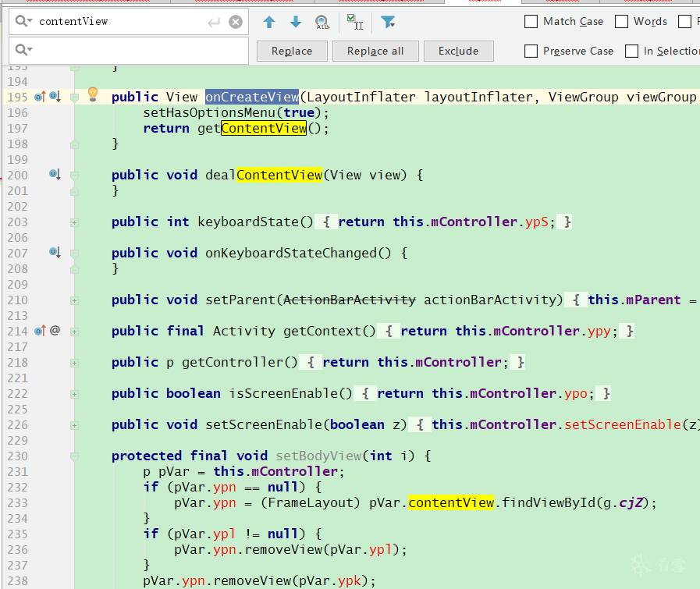Click line number 197 in the gutter
The height and width of the screenshot is (589, 700).
(18, 128)
